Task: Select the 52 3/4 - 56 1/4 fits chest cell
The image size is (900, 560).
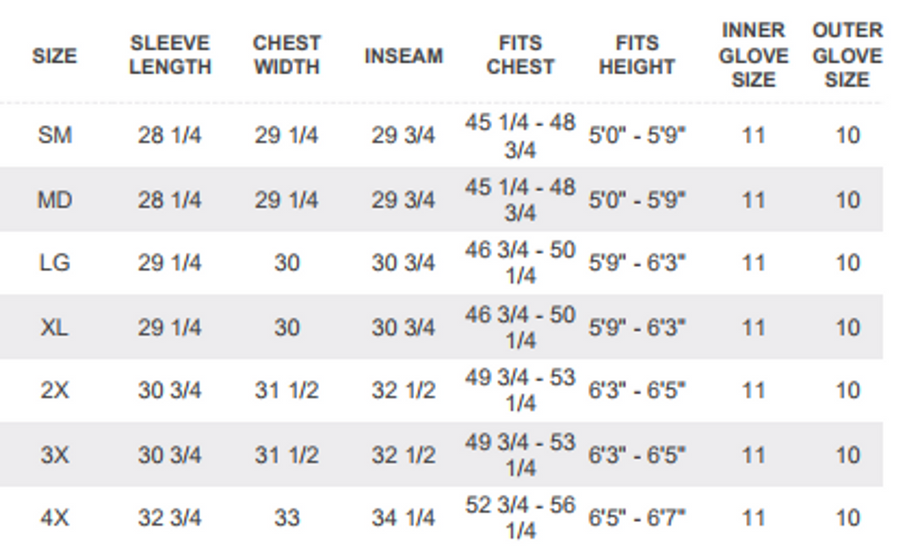Action: click(x=520, y=518)
